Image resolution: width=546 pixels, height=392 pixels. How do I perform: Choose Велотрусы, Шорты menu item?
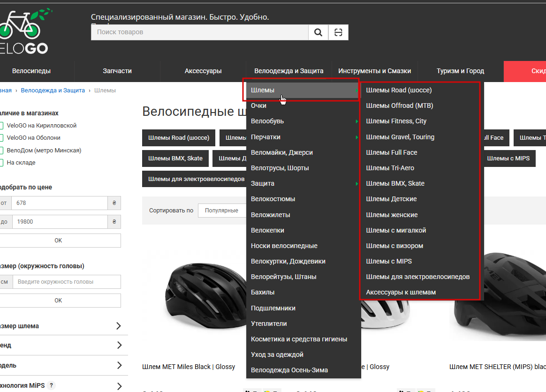pos(303,168)
